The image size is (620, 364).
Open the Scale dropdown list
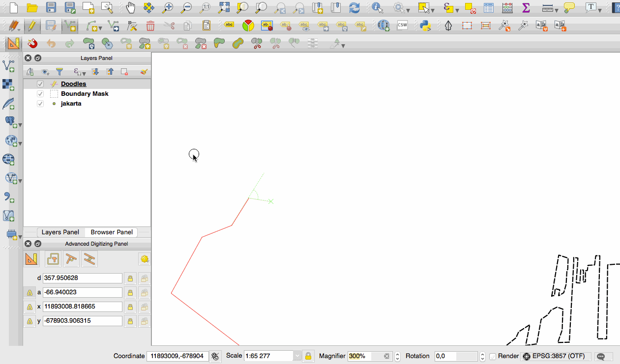pyautogui.click(x=297, y=356)
